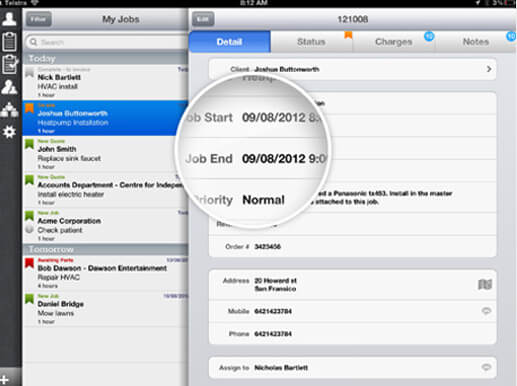The image size is (517, 386).
Task: Click the Filter button above jobs list
Action: [x=39, y=19]
